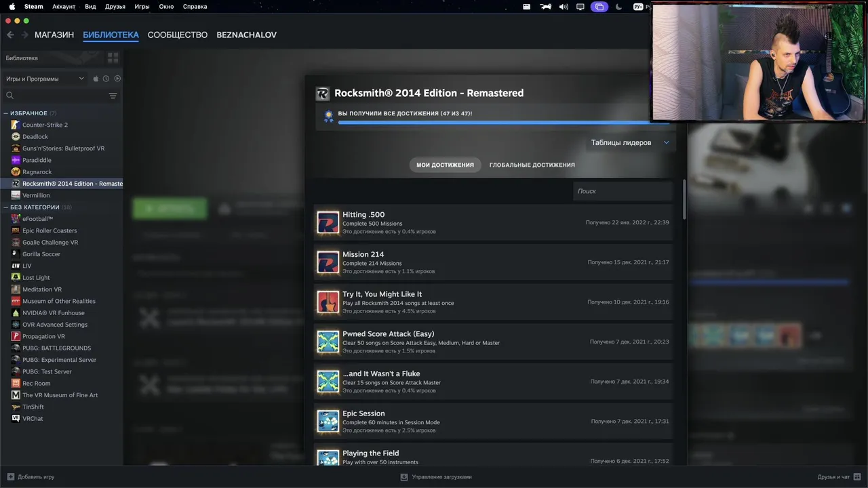
Task: Open Управление загрузками
Action: [436, 477]
